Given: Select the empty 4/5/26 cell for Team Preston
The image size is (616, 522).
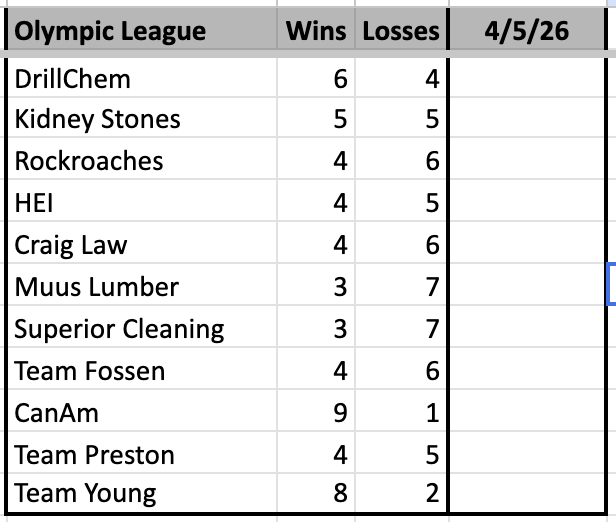Looking at the screenshot, I should [526, 455].
